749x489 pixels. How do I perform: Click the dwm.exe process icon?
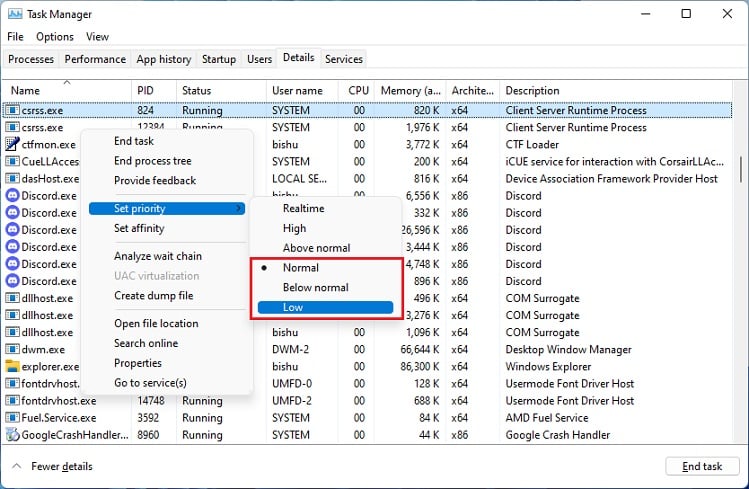coord(13,350)
